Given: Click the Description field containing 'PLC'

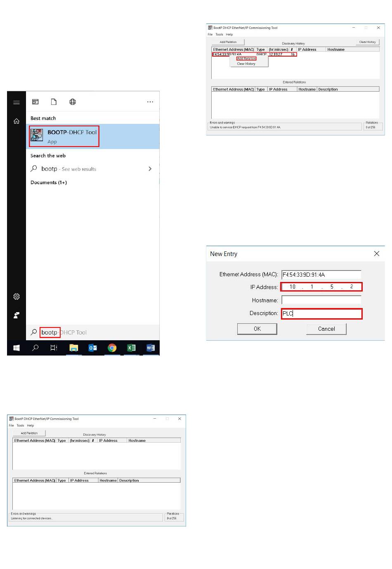Looking at the screenshot, I should pos(321,313).
